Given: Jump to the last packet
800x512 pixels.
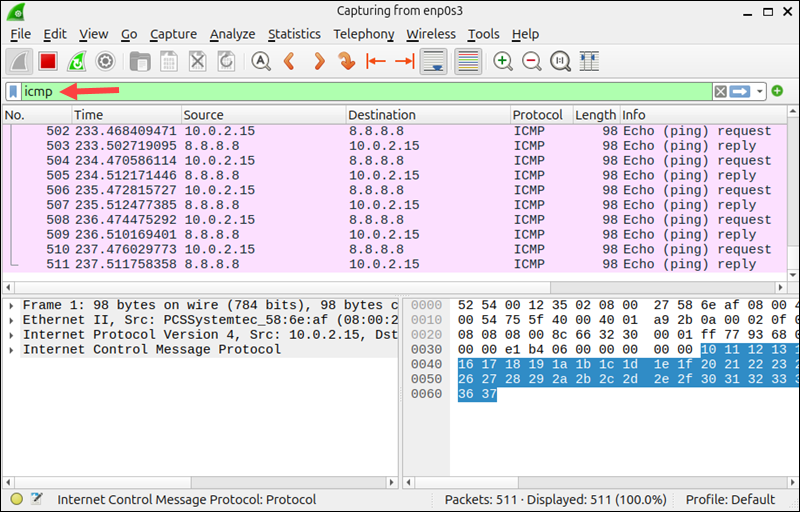Looking at the screenshot, I should pos(405,62).
